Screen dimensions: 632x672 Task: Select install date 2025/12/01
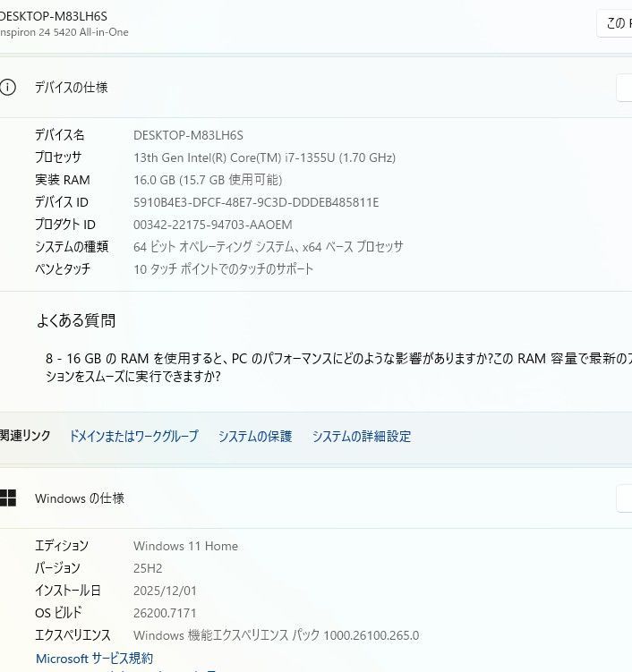click(x=165, y=591)
